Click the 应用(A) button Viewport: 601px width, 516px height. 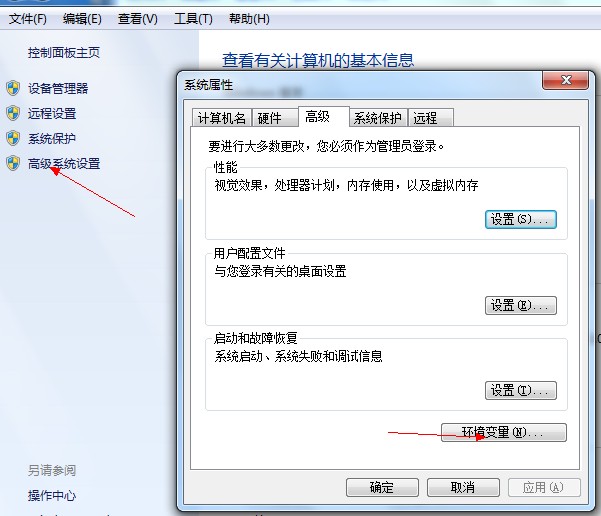(x=544, y=487)
